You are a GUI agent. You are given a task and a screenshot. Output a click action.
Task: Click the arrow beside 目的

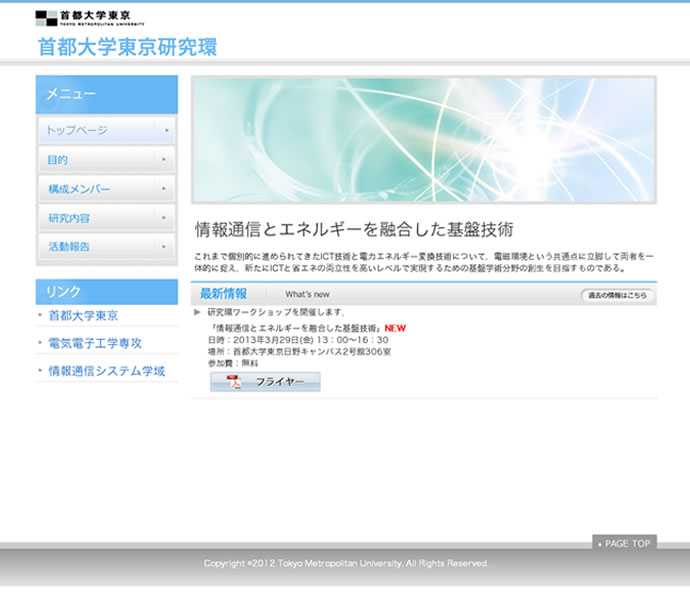pos(164,159)
